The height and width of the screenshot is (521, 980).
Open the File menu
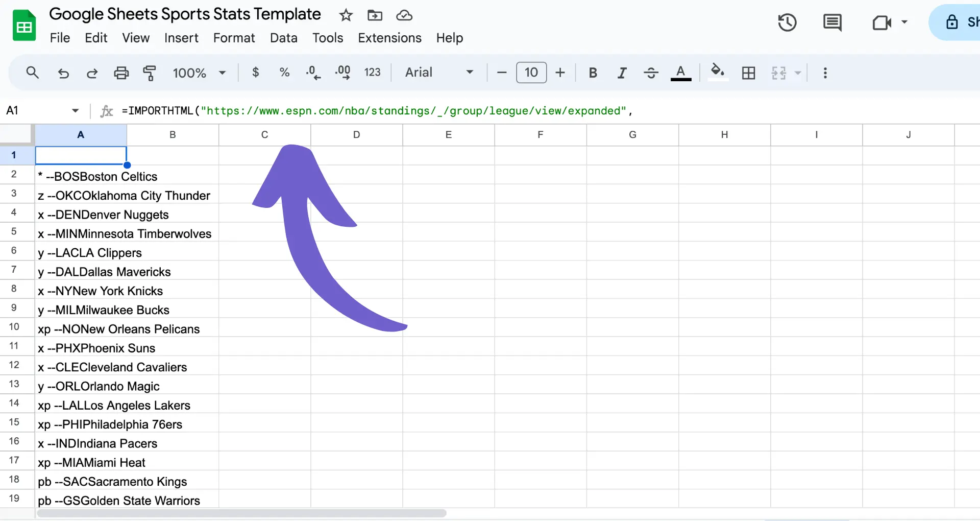(x=60, y=38)
